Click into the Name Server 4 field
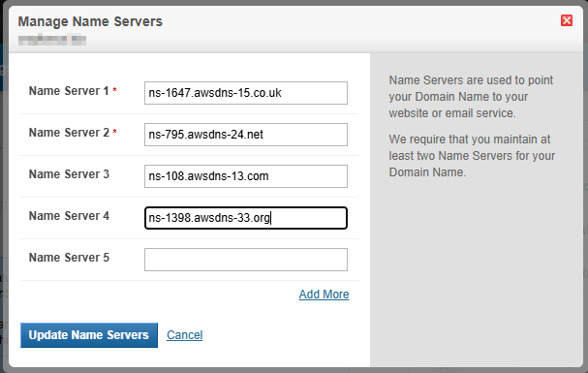The height and width of the screenshot is (373, 588). click(246, 218)
